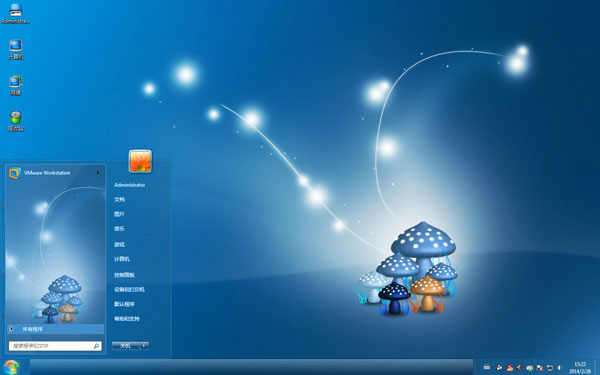Open 设备和打印机 (Devices and Printers)
600x375 pixels.
[x=129, y=289]
